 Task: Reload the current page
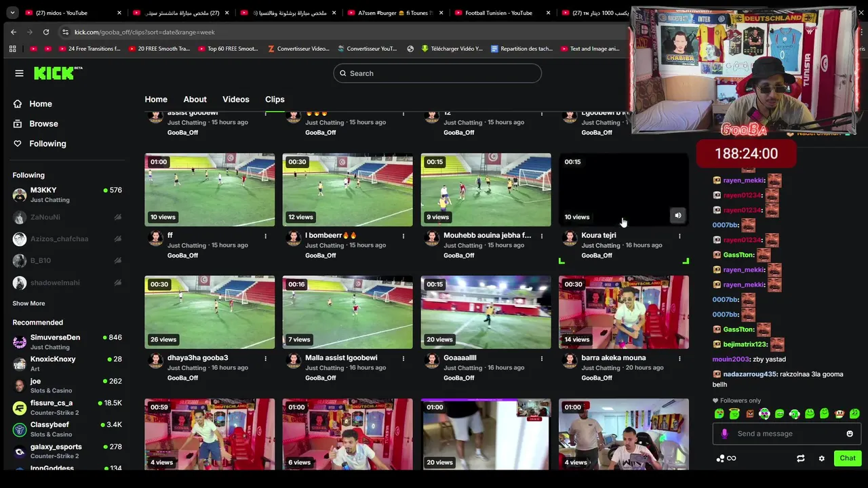(x=46, y=32)
